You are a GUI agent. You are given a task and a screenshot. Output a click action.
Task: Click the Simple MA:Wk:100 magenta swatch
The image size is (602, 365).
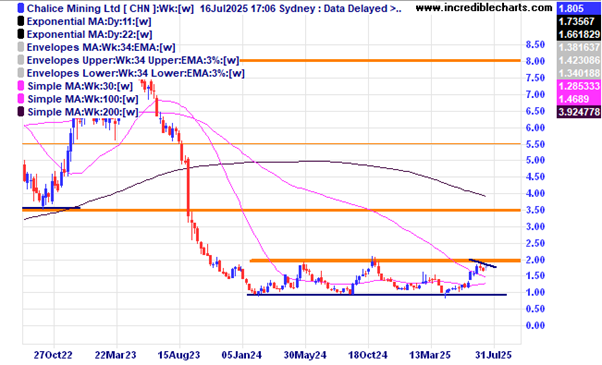[21, 99]
